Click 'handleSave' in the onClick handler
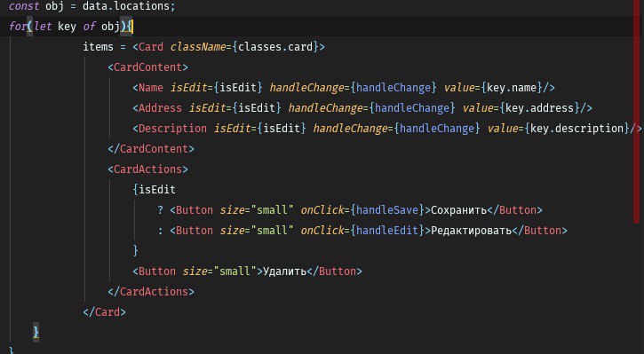644x354 pixels. coord(387,210)
